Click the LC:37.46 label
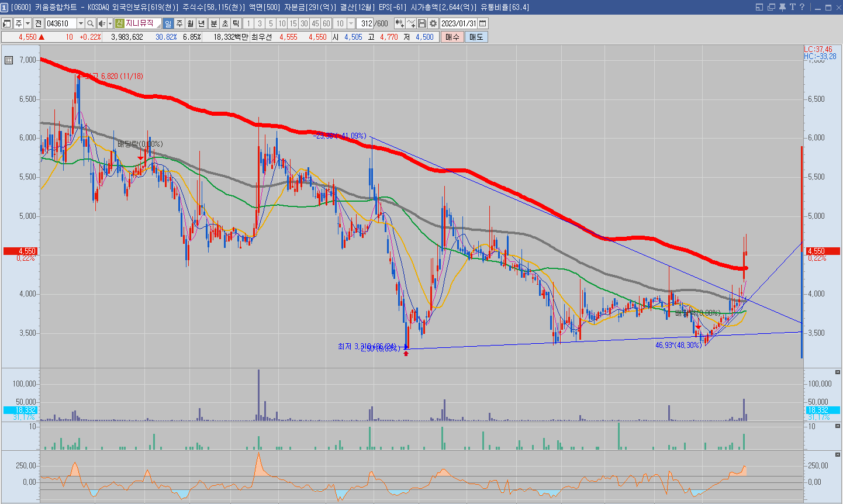The height and width of the screenshot is (504, 843). pos(818,50)
